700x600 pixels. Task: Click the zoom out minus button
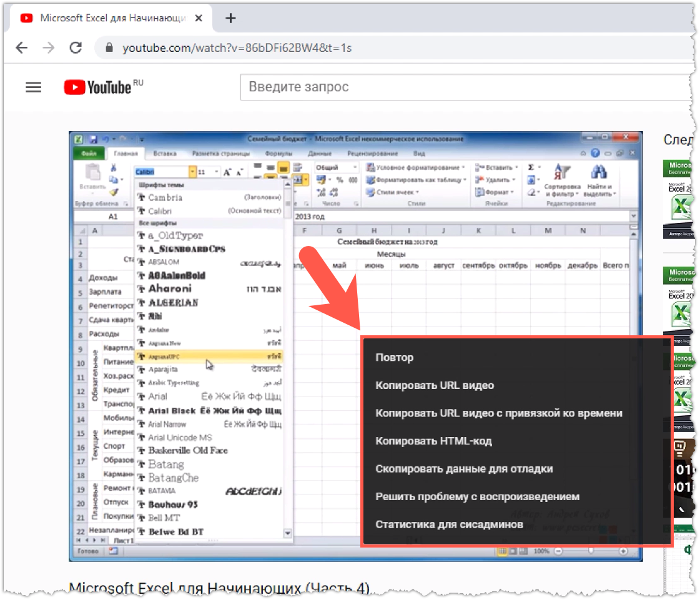pos(558,551)
